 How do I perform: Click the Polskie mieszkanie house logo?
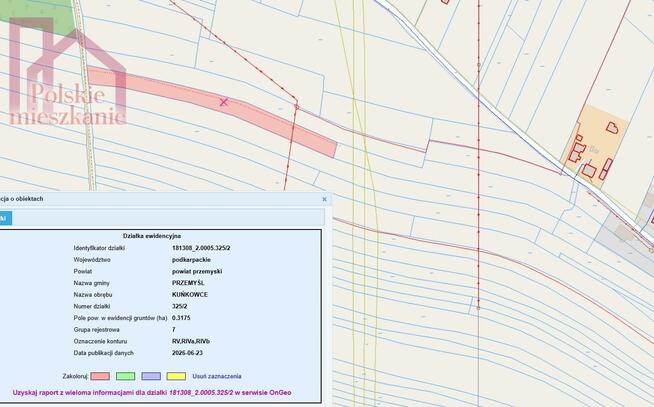[68, 72]
